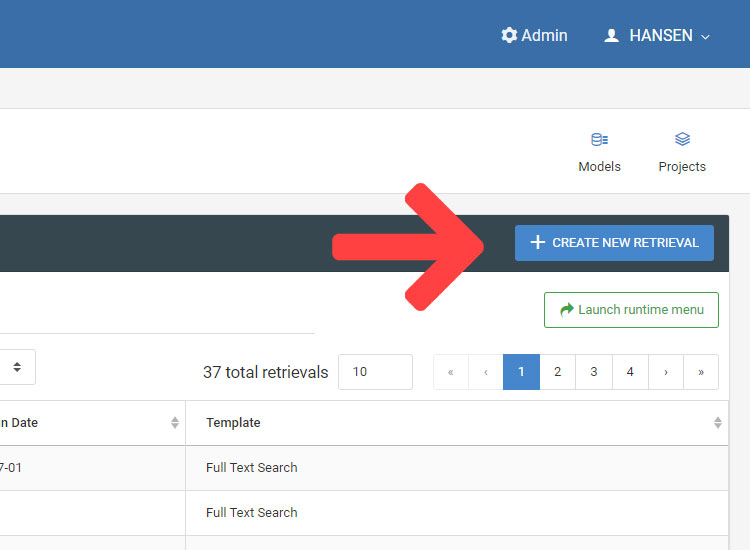Go to next page of retrievals
This screenshot has height=550, width=750.
[666, 372]
